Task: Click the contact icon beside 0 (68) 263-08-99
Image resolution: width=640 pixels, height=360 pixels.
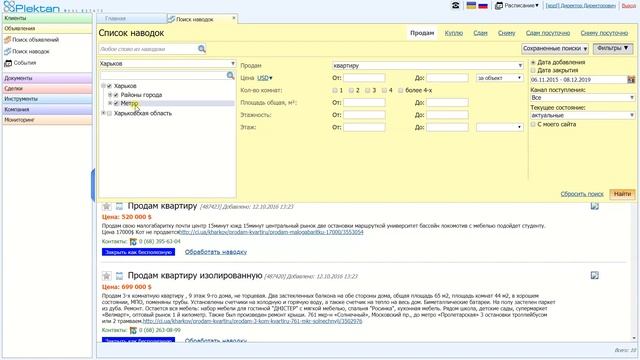Action: point(133,330)
